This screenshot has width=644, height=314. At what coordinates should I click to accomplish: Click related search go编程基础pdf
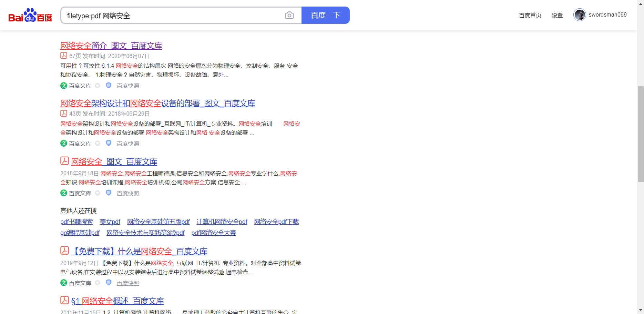click(80, 233)
